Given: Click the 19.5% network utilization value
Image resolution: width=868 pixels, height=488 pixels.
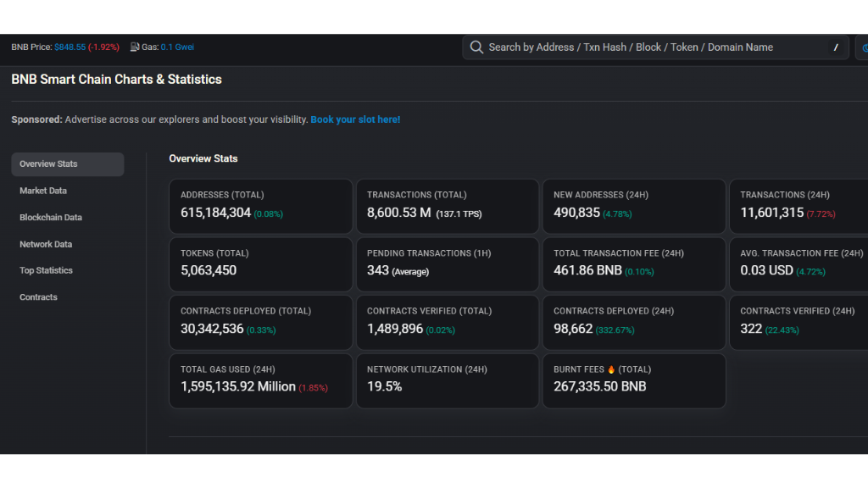Looking at the screenshot, I should (384, 386).
